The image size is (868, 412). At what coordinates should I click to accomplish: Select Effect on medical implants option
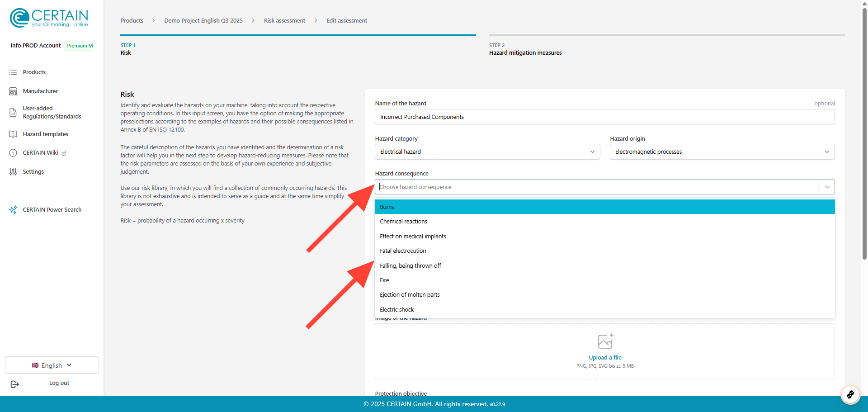(x=605, y=236)
